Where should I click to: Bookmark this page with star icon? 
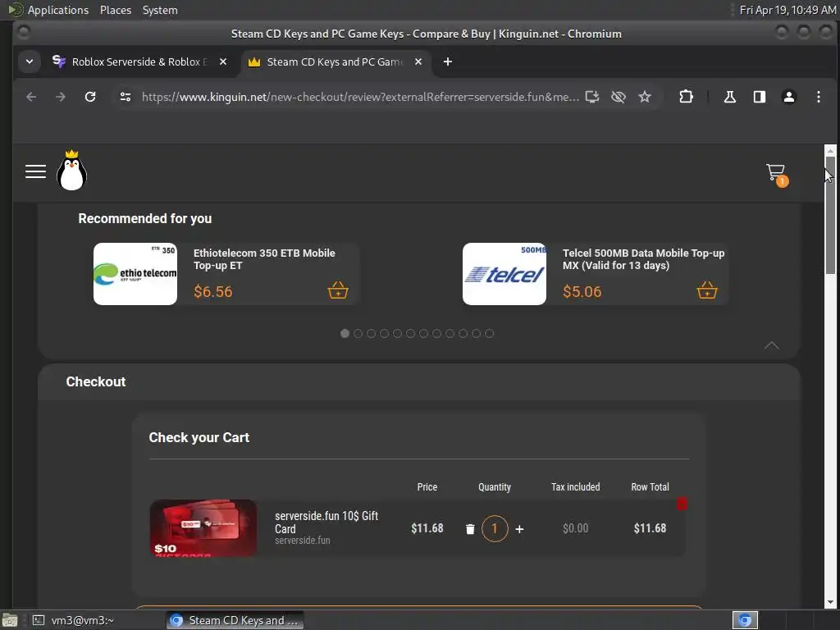(645, 97)
